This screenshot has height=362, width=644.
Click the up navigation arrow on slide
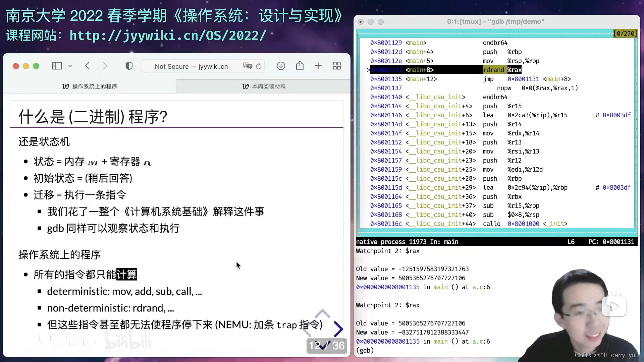tap(322, 314)
